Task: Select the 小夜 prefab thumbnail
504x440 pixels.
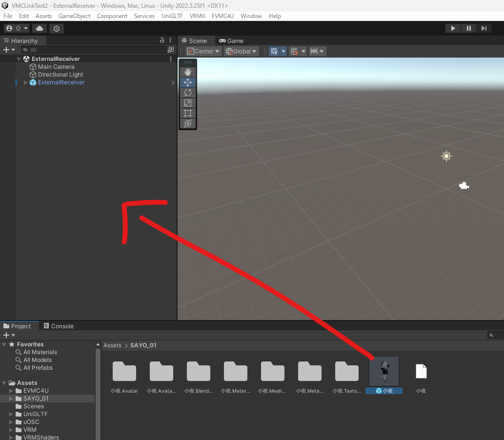Action: click(x=384, y=371)
